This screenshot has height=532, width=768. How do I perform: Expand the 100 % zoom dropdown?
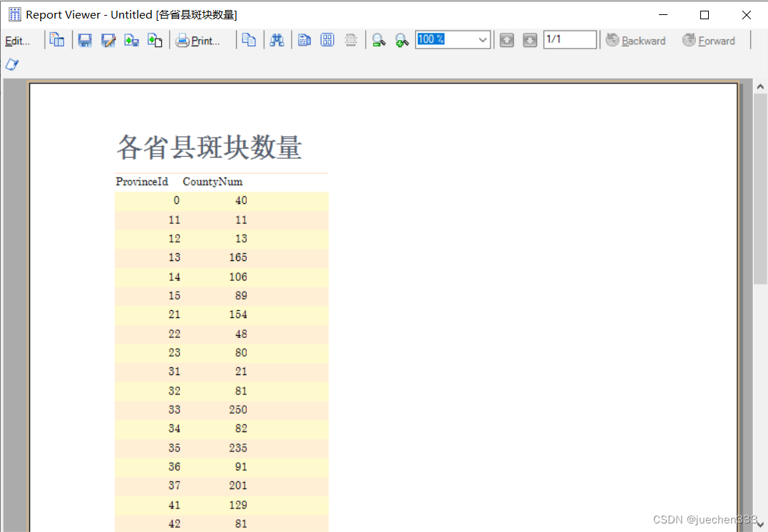point(483,40)
